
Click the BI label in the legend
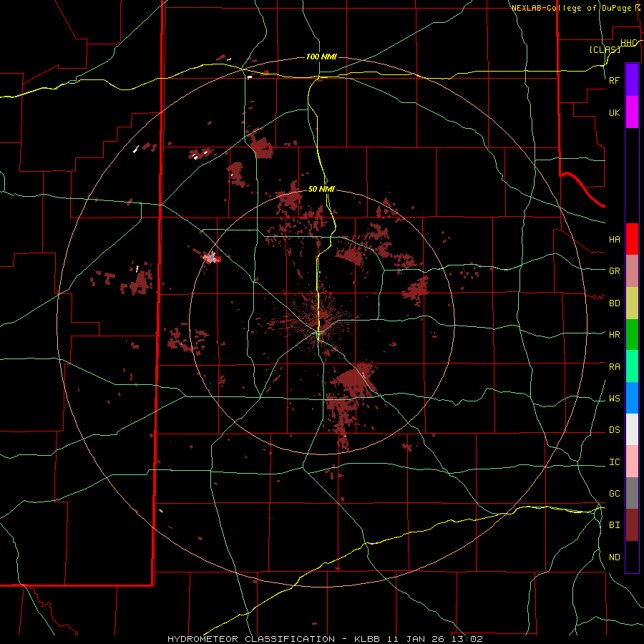click(x=615, y=525)
